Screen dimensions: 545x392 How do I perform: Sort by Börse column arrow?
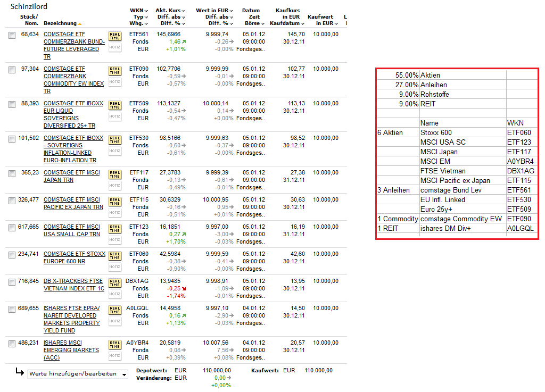(x=263, y=23)
